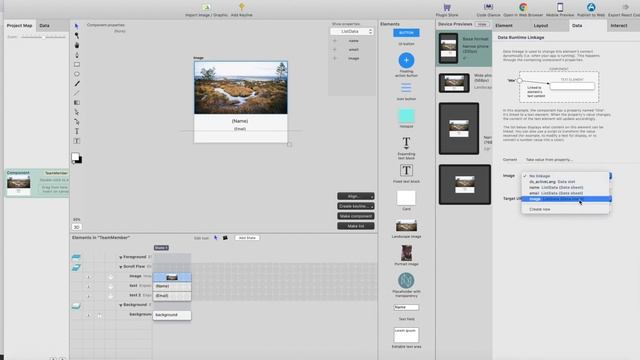Collapse the Background group
This screenshot has width=640, height=360.
[121, 305]
